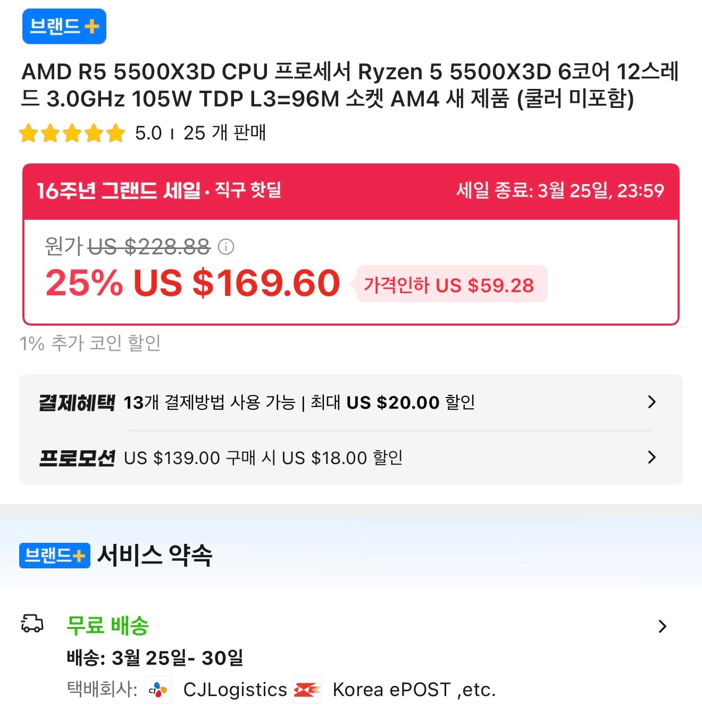Click the blue 브랜드+ badge at top
Viewport: 702px width, 728px height.
click(64, 26)
